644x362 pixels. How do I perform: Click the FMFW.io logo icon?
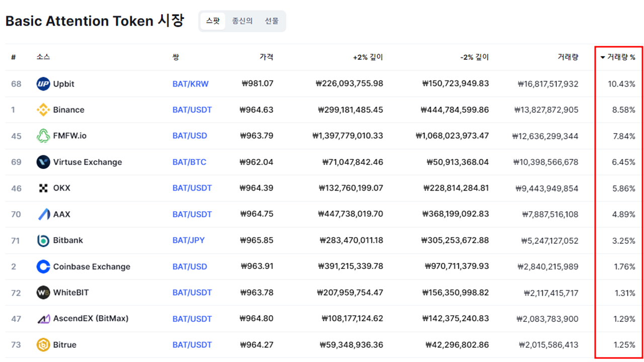click(43, 136)
